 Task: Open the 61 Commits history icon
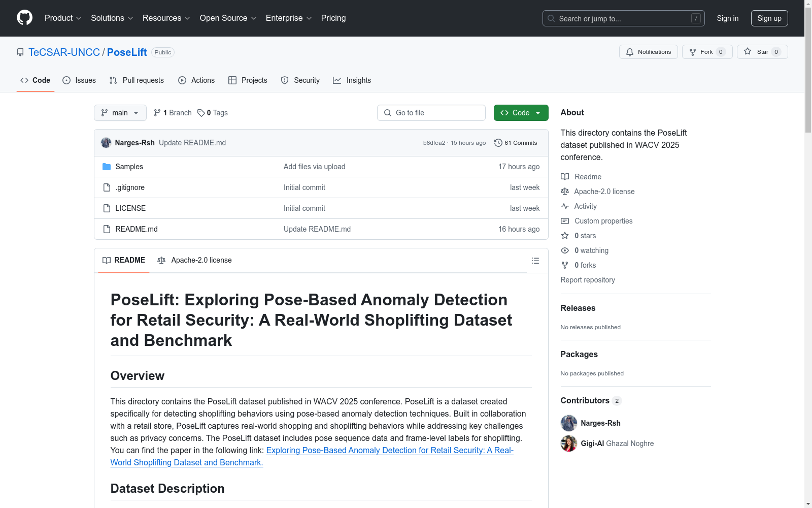[498, 143]
